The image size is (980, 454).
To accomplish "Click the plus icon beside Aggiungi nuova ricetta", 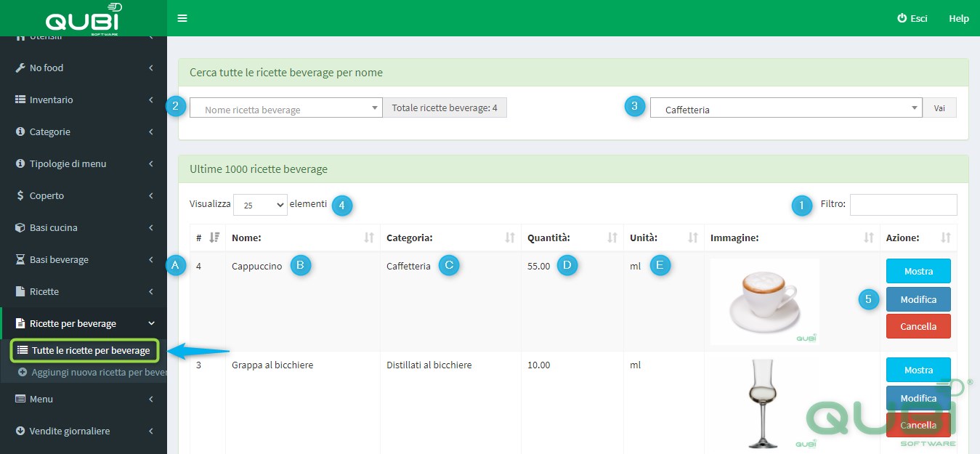I will pyautogui.click(x=23, y=373).
